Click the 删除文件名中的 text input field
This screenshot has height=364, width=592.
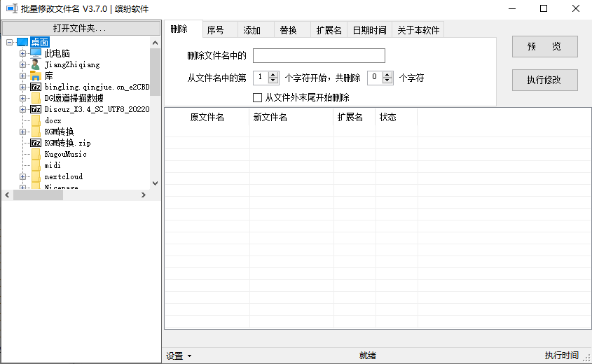319,56
